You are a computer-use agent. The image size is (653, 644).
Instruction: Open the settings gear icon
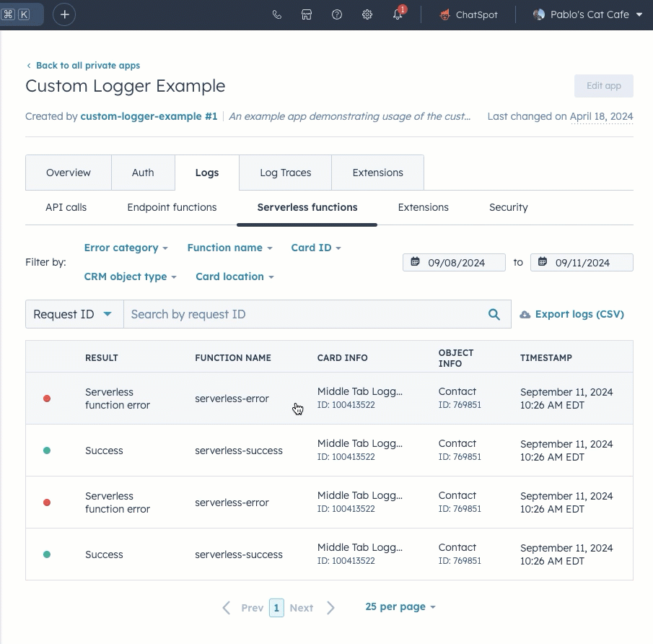(367, 14)
